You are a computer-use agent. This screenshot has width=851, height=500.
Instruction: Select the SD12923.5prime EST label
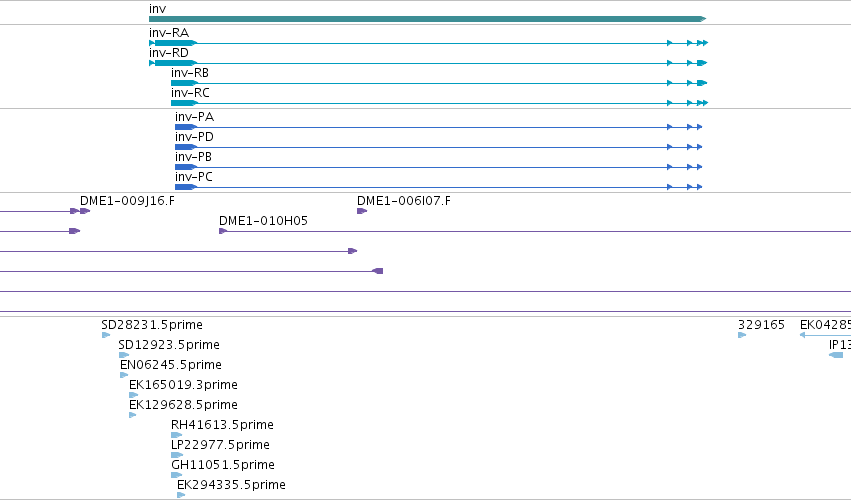coord(169,345)
